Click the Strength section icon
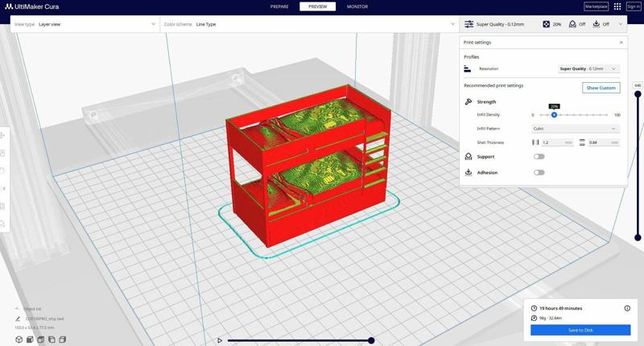The width and height of the screenshot is (644, 346). point(469,102)
